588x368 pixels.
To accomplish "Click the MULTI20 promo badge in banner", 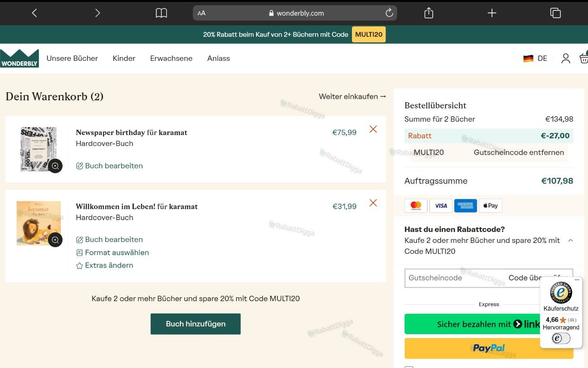I will coord(369,35).
